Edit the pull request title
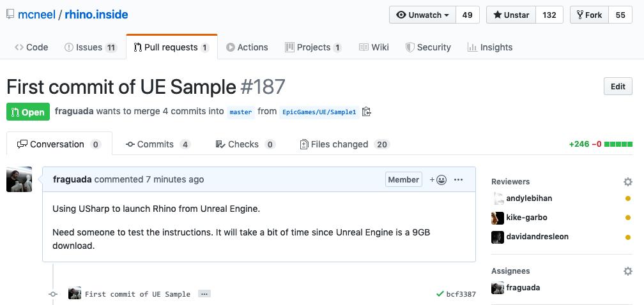The image size is (644, 305). tap(618, 87)
